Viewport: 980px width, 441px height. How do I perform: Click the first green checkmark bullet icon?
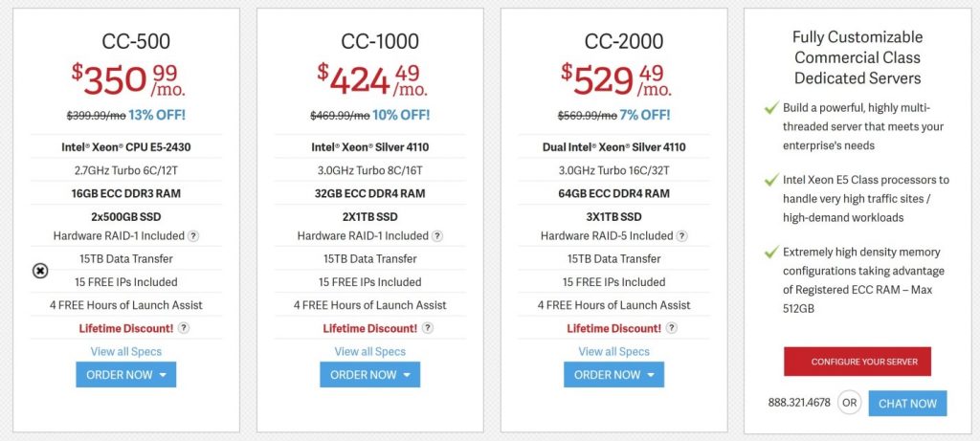coord(771,109)
